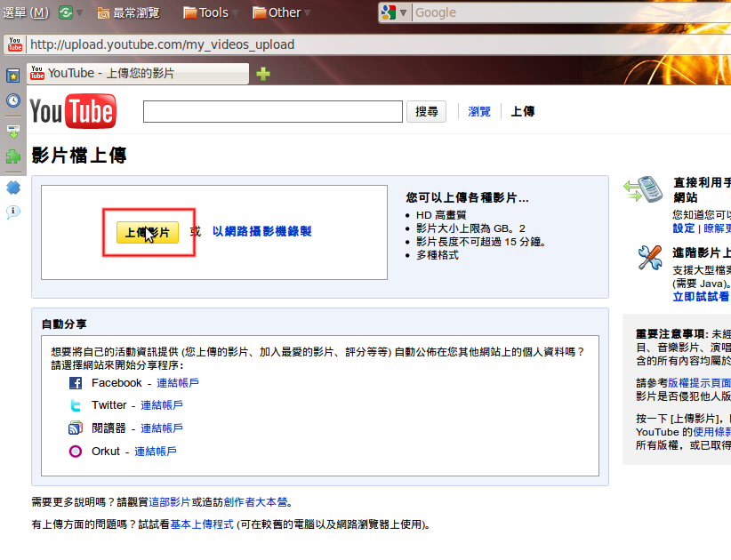
Task: Open the Other bookmark folder
Action: click(x=277, y=12)
